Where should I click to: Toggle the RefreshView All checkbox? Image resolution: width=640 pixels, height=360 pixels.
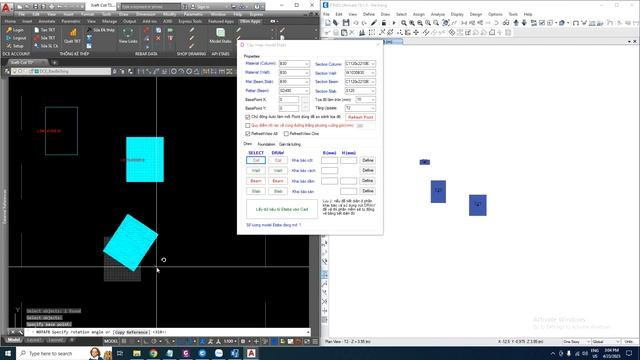tap(247, 134)
